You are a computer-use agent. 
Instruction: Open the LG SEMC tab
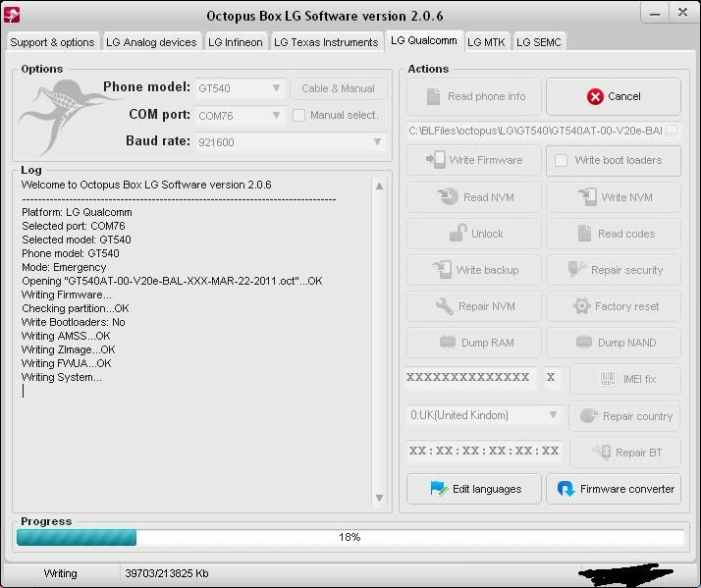point(539,42)
